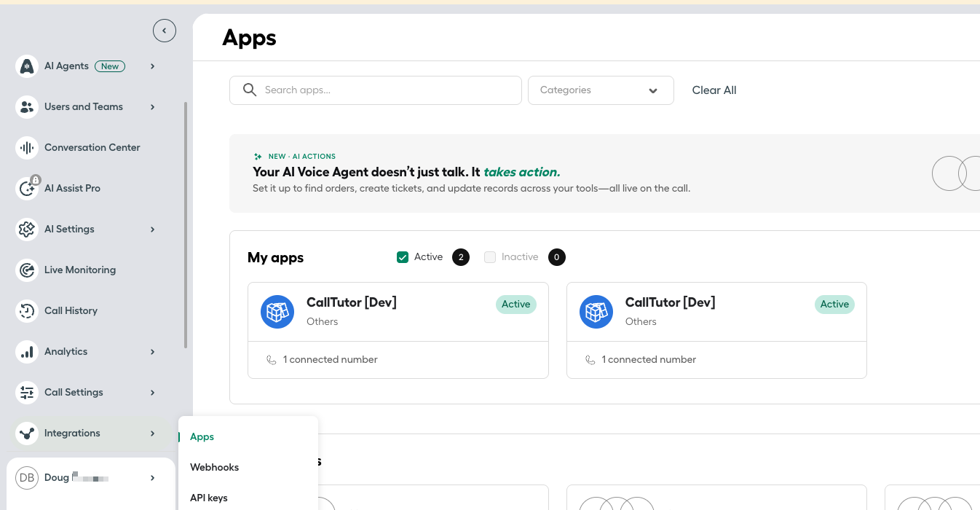The height and width of the screenshot is (510, 980).
Task: Click the Clear All filter link
Action: point(714,90)
